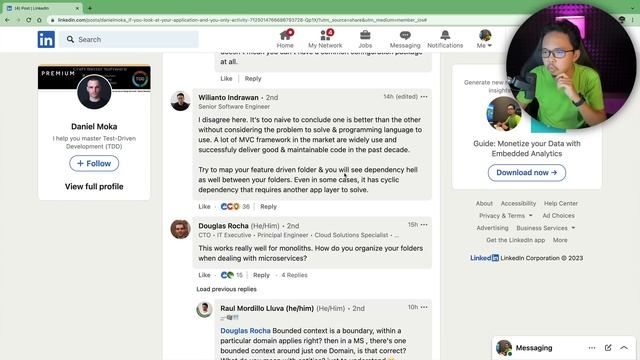View reactions on Douglas Rocha's comment

point(232,275)
